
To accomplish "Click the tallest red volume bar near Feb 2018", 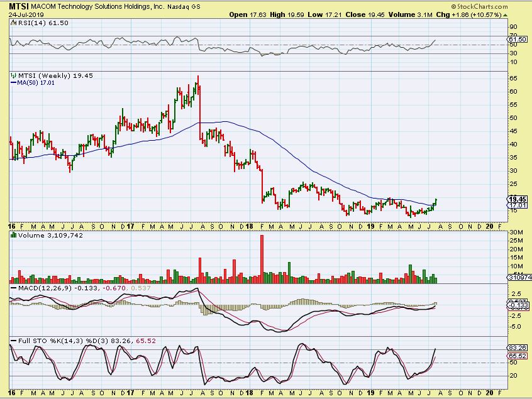I will point(262,259).
